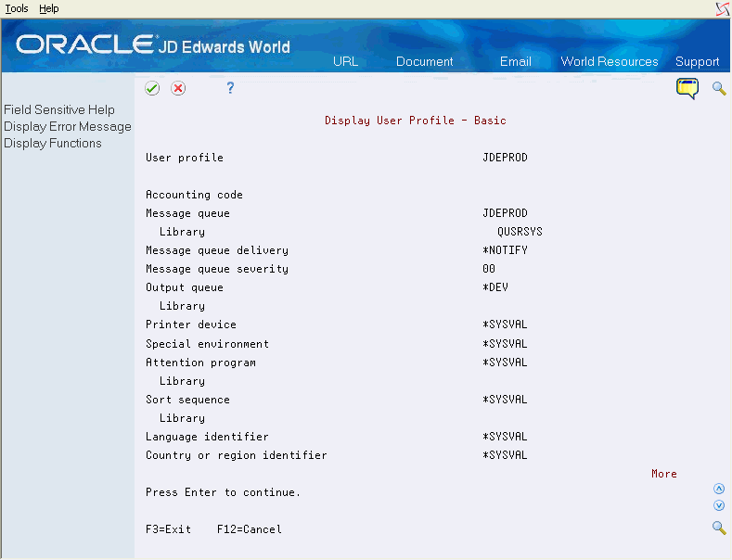Click the Display User Profile - Basic title

pyautogui.click(x=415, y=121)
